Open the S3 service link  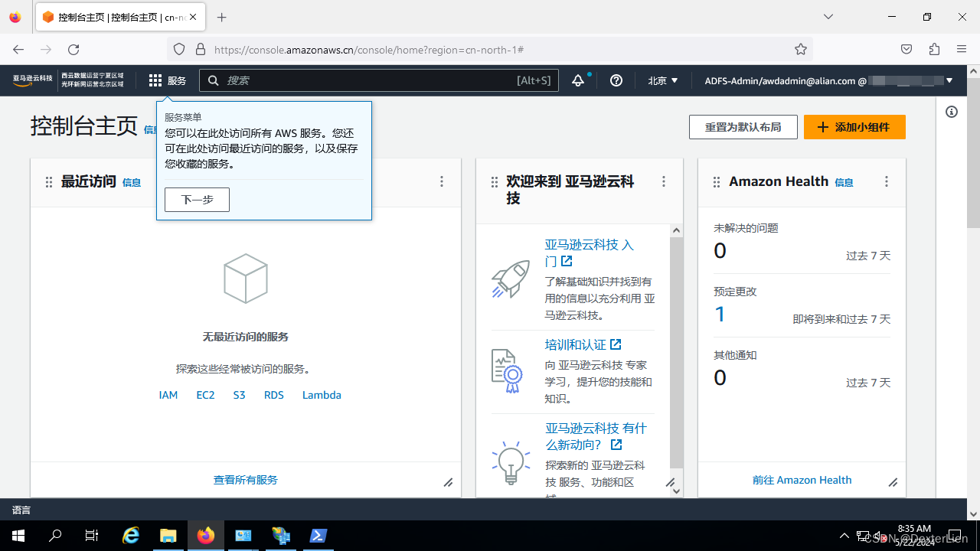240,395
